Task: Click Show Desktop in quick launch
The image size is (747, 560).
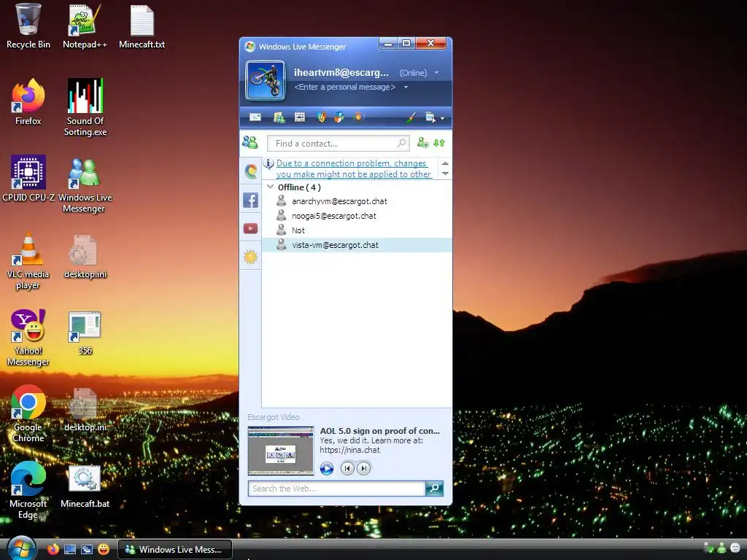Action: tap(70, 550)
